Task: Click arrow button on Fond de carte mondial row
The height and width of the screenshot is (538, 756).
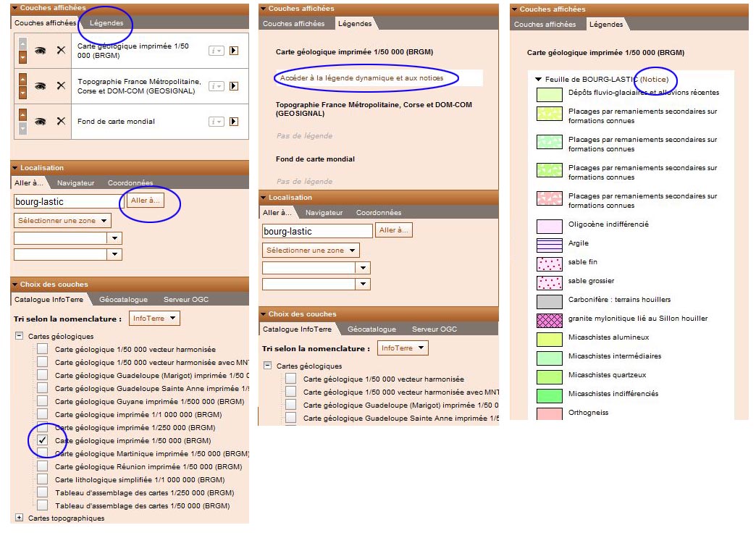Action: coord(234,122)
